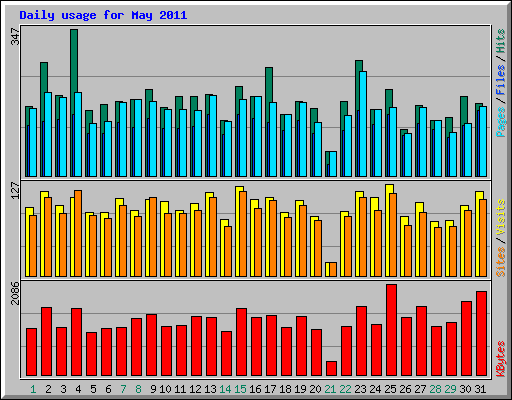Click the "Visits" legend label
Image resolution: width=512 pixels, height=400 pixels.
point(501,217)
